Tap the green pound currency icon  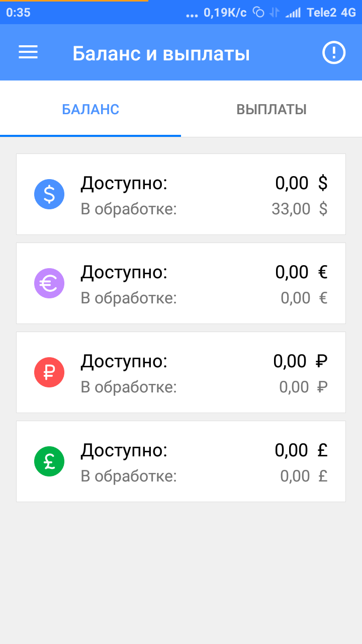coord(49,461)
